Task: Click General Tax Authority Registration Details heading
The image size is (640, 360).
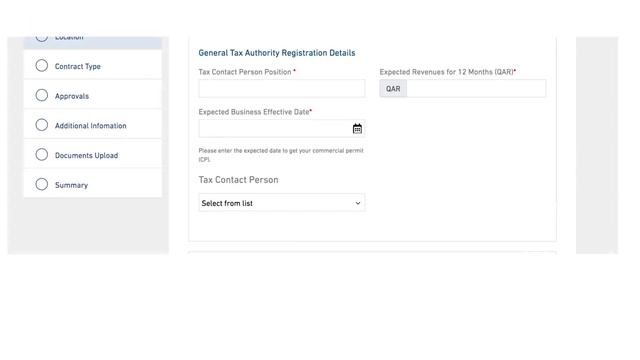Action: [x=277, y=53]
